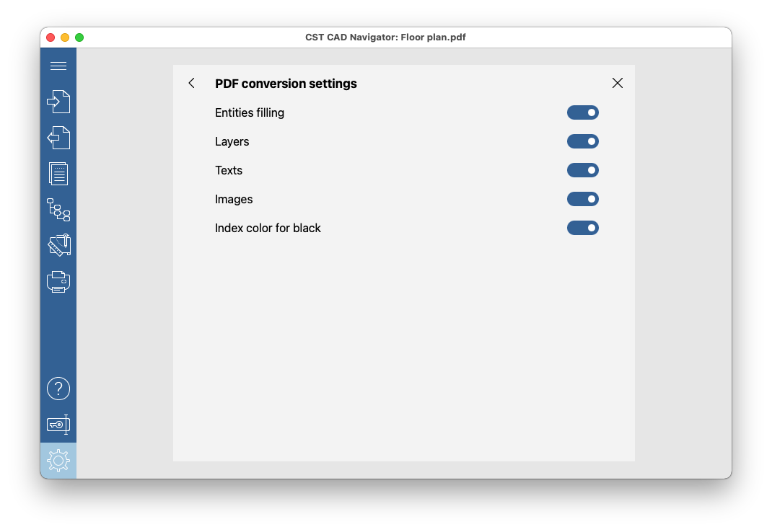Select the measure ruler tool icon
The width and height of the screenshot is (772, 532).
(x=59, y=245)
